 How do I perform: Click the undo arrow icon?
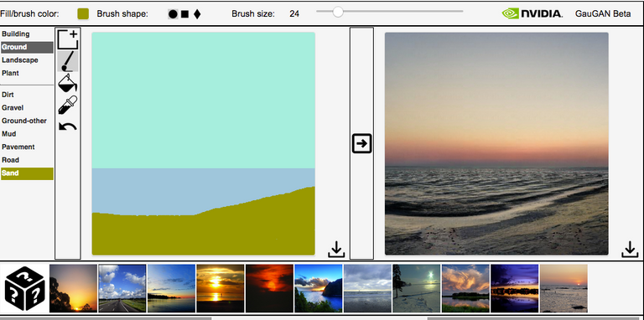click(67, 126)
